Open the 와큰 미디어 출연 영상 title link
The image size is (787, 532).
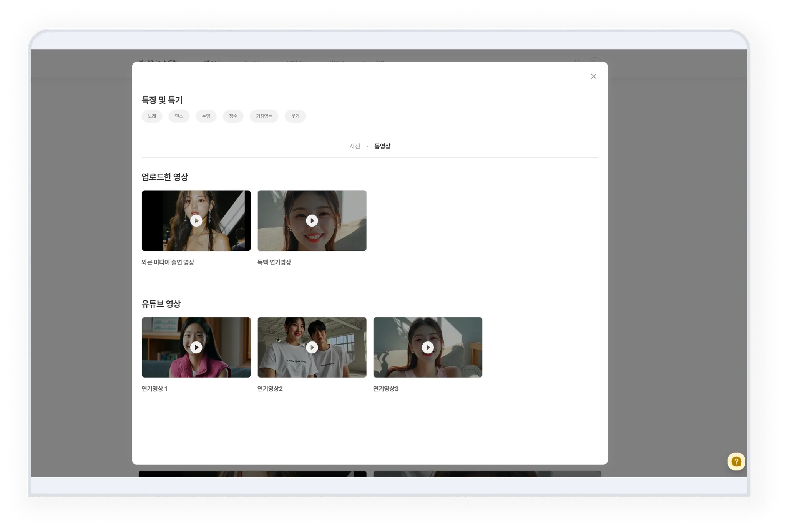pos(168,262)
